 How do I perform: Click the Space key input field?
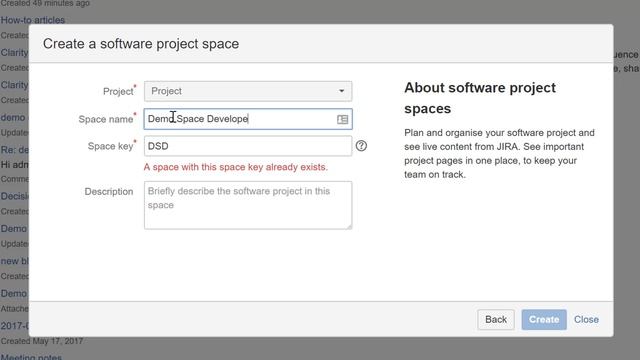pyautogui.click(x=248, y=146)
